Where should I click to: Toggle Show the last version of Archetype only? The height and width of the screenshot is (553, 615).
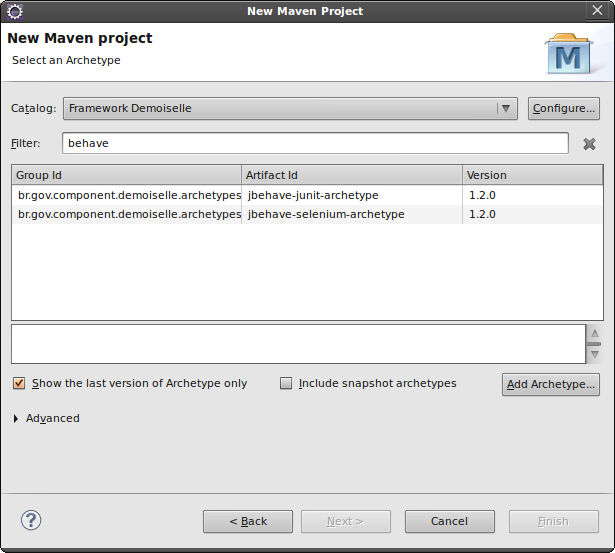pyautogui.click(x=19, y=383)
